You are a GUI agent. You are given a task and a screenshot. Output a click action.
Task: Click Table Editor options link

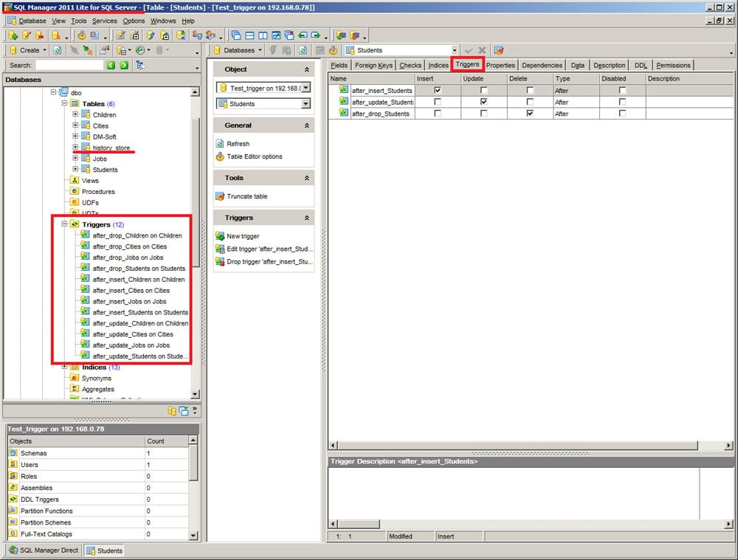tap(255, 156)
